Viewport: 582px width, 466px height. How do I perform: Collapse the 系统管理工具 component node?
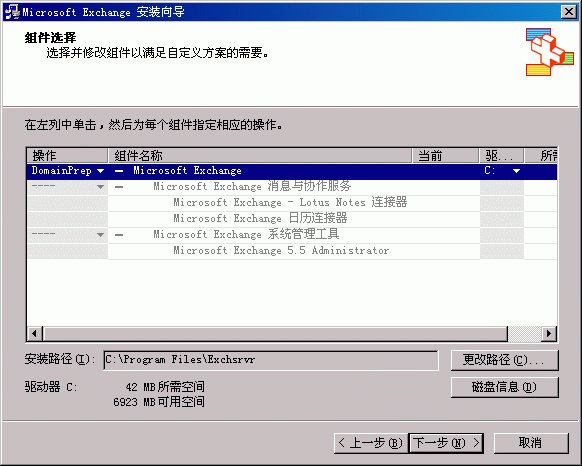(x=119, y=235)
